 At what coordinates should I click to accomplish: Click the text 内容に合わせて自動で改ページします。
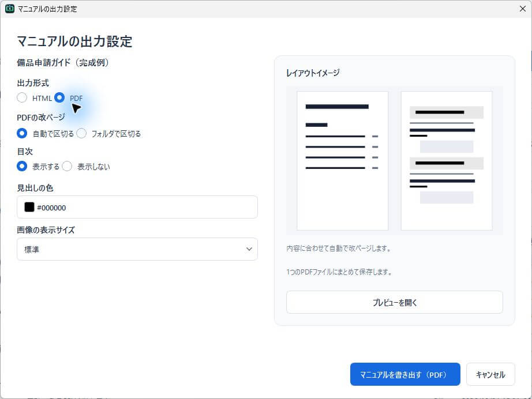click(339, 248)
